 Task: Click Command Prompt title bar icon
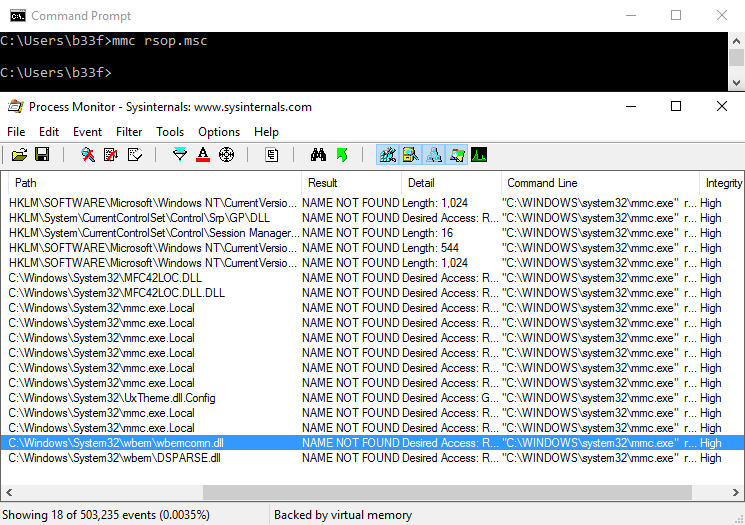(x=18, y=16)
